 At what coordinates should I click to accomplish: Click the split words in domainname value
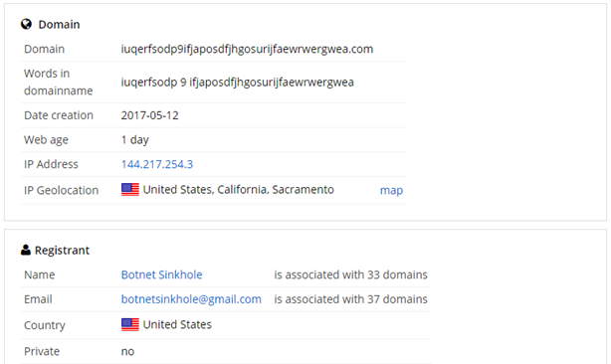[237, 83]
